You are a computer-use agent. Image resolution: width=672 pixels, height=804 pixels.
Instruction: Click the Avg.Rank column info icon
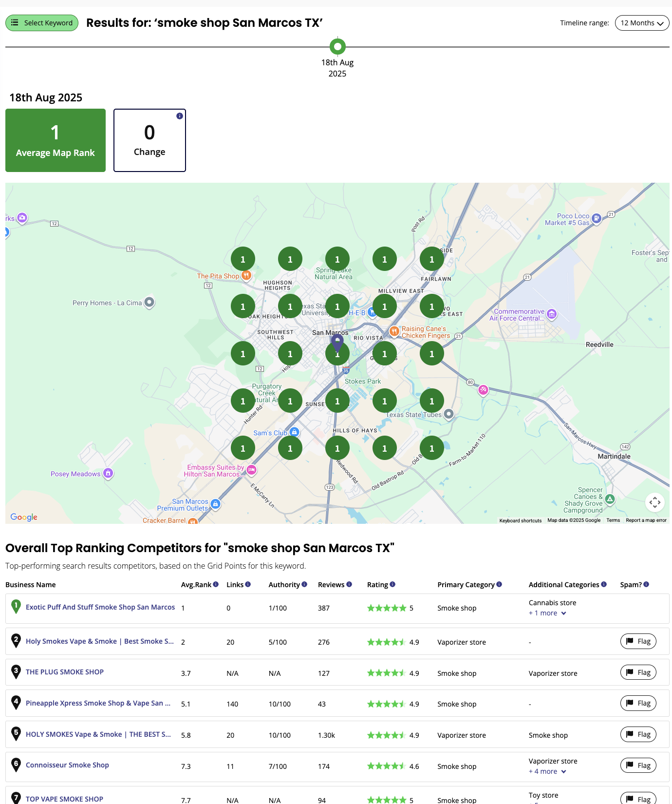(x=216, y=584)
